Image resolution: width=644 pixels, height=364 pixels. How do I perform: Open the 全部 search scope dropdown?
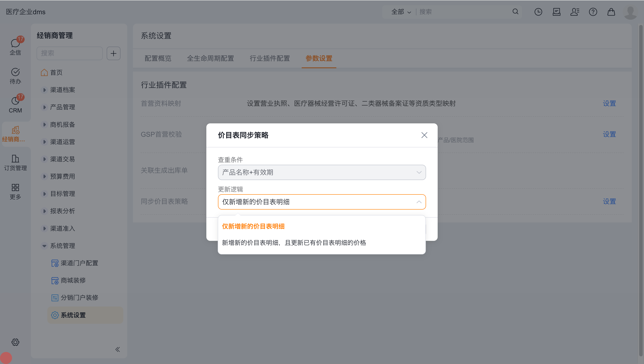pyautogui.click(x=401, y=12)
